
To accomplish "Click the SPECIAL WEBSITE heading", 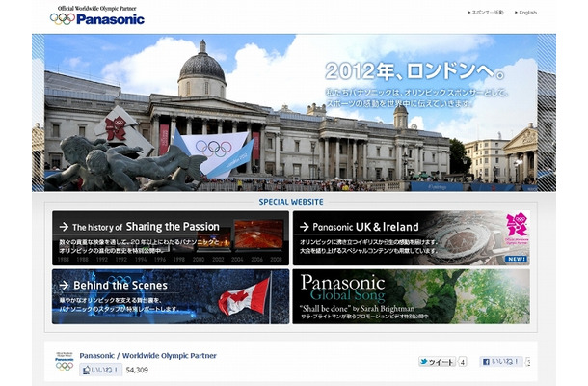I will 291,202.
